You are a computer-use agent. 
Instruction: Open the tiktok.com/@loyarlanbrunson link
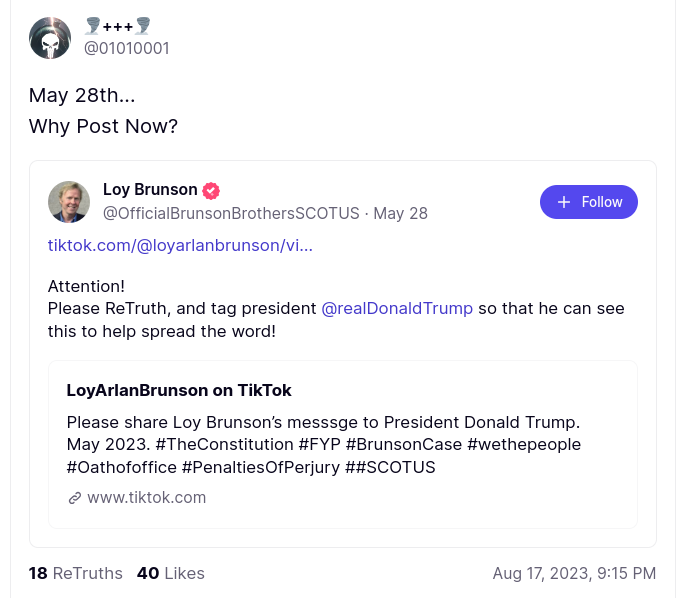(x=180, y=245)
